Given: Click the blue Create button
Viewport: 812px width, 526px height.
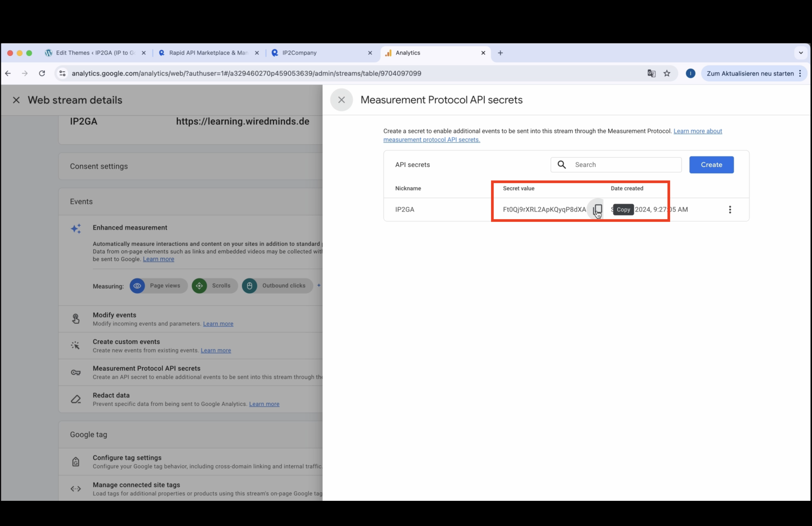Looking at the screenshot, I should (x=711, y=165).
